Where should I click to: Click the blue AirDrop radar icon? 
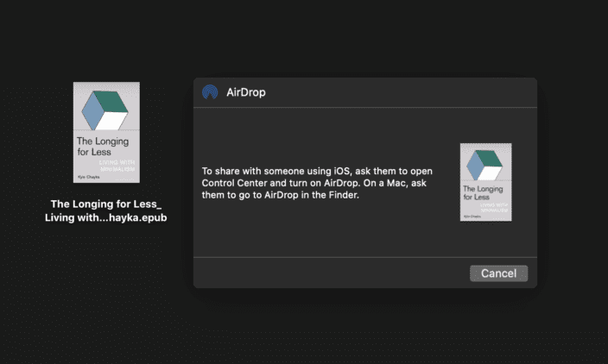click(x=210, y=92)
